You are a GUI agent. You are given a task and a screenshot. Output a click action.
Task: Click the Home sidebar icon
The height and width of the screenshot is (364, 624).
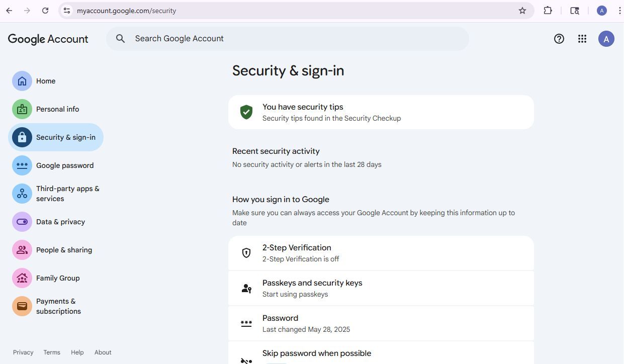[x=22, y=81]
